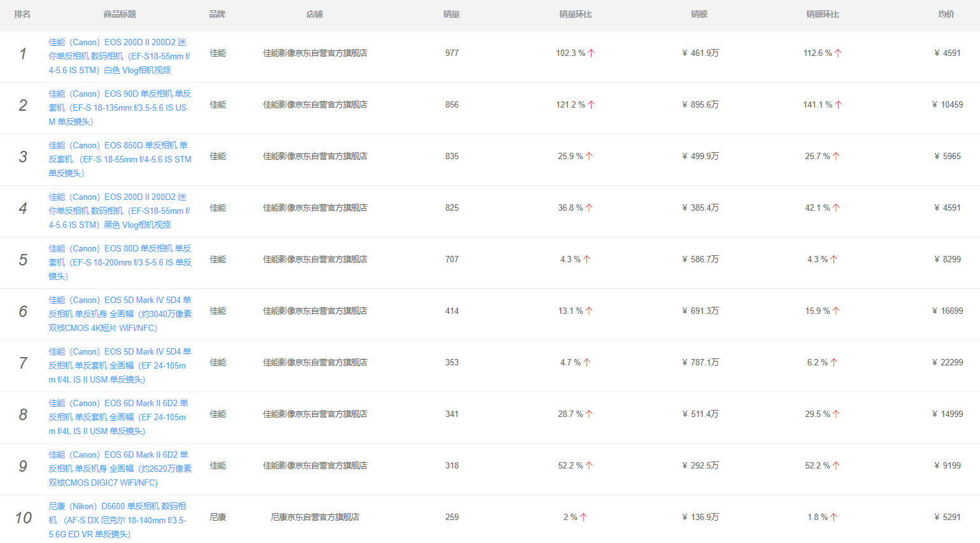
Task: Click the 商品标题 column header
Action: (120, 14)
